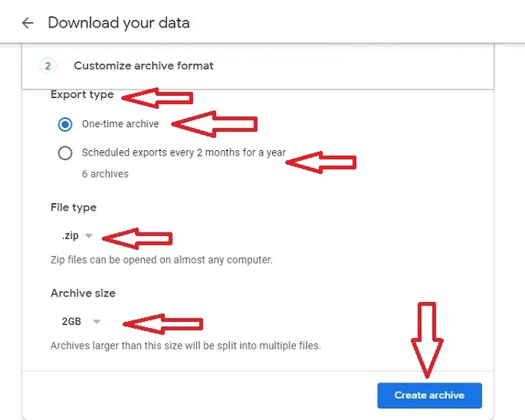The height and width of the screenshot is (420, 525).
Task: Click the red arrow pointing at .zip
Action: tap(138, 238)
